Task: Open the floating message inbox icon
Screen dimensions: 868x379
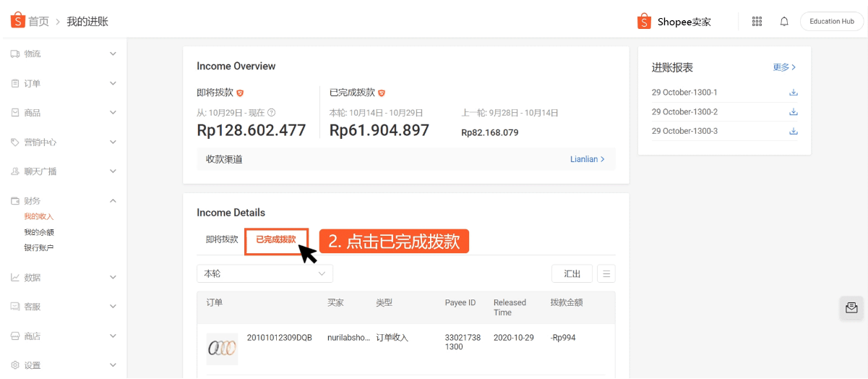Action: [852, 307]
